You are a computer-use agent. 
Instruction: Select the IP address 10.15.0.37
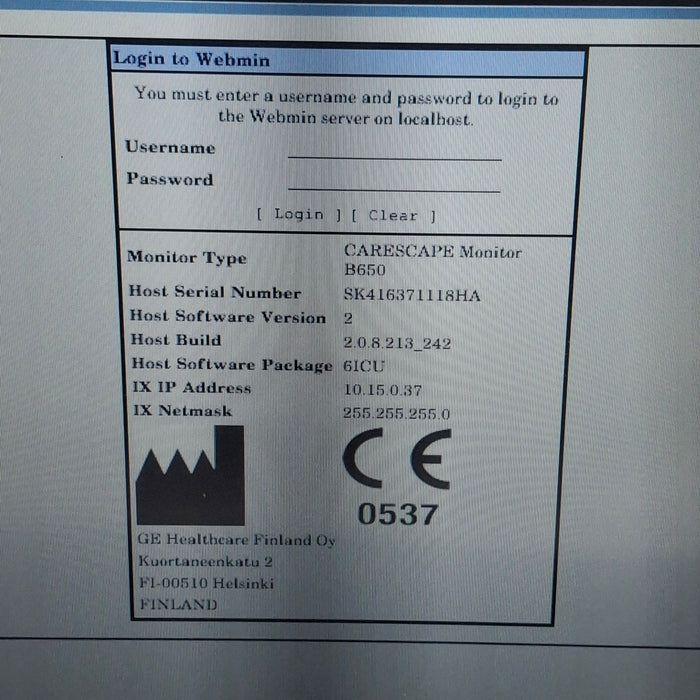pos(383,390)
